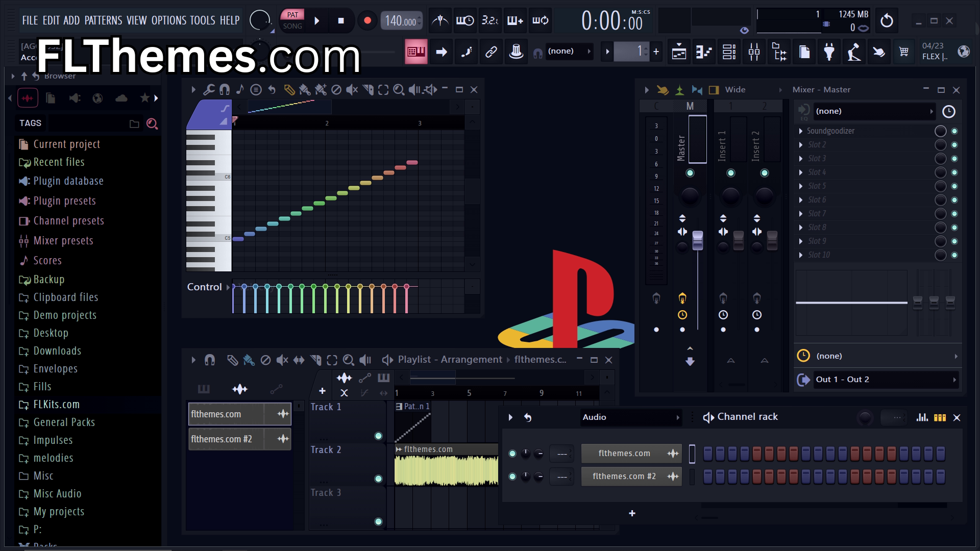Select the delete tool in piano roll
Image resolution: width=980 pixels, height=551 pixels.
[336, 90]
